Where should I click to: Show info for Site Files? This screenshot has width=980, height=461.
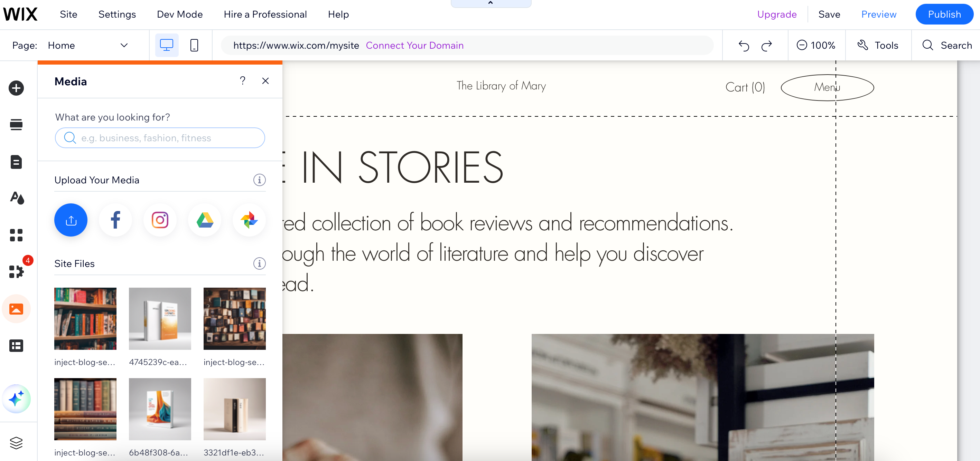(x=260, y=263)
